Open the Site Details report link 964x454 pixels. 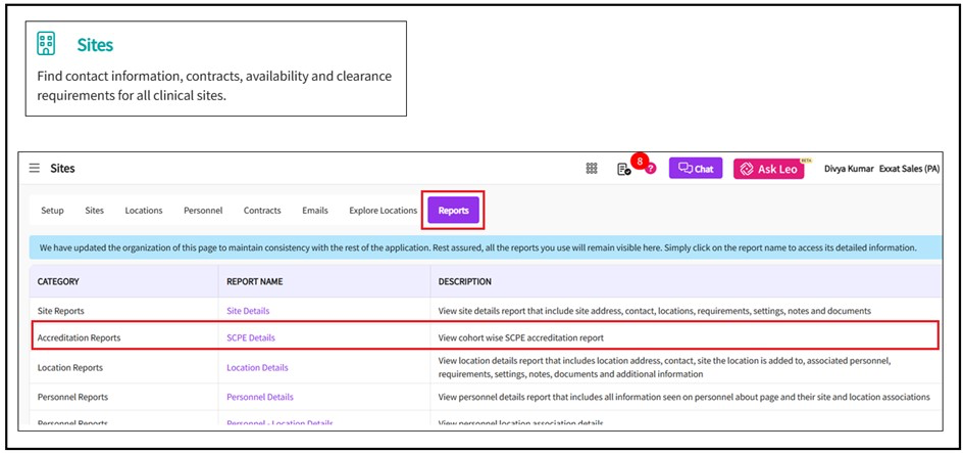click(248, 311)
